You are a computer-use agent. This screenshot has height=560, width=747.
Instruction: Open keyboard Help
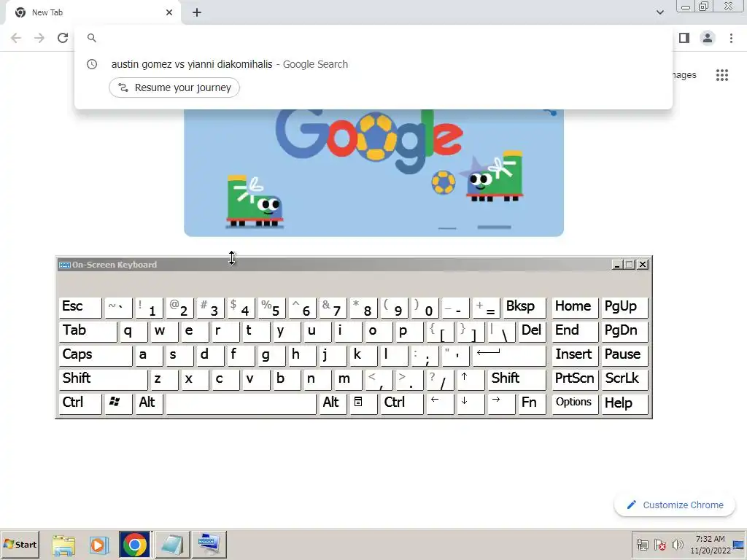pos(624,403)
